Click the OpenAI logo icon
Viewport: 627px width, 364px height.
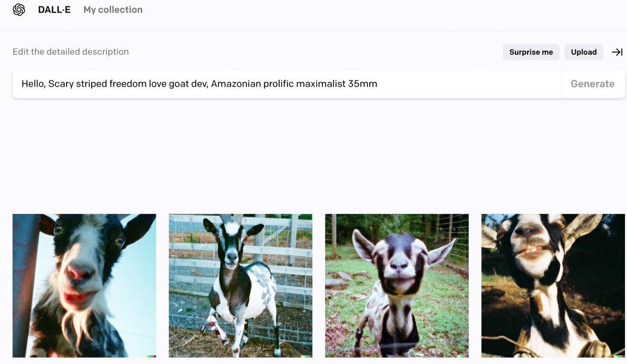[x=19, y=10]
